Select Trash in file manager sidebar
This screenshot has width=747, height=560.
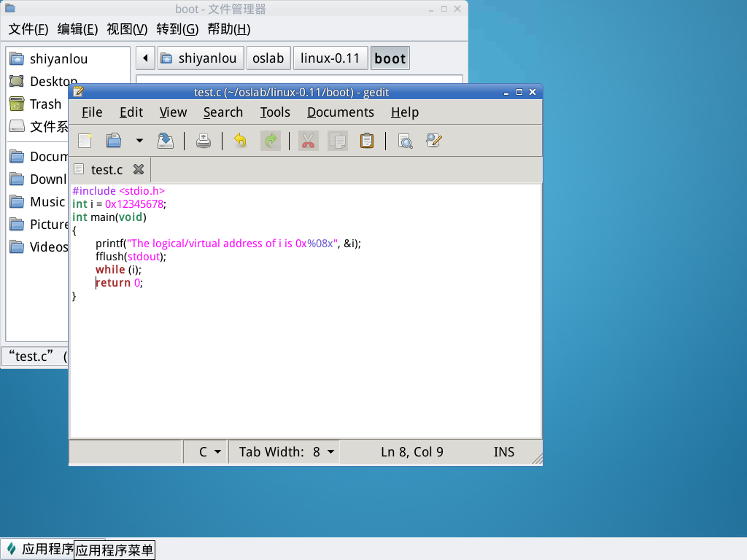point(45,104)
